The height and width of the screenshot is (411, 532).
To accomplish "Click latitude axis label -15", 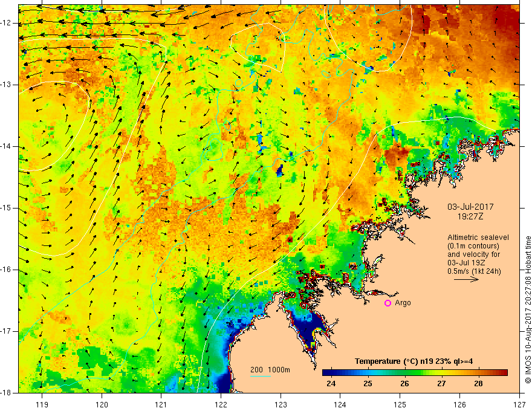I will [x=6, y=208].
